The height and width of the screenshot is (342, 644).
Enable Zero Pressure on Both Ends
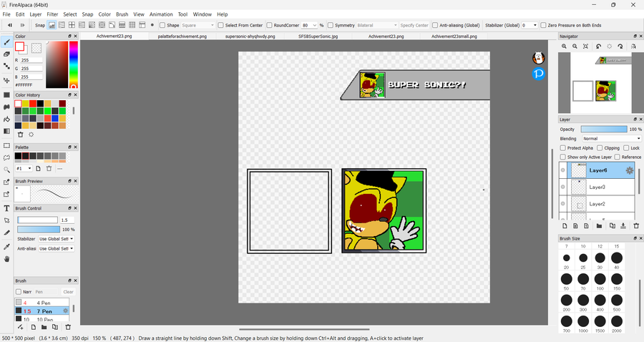coord(543,25)
